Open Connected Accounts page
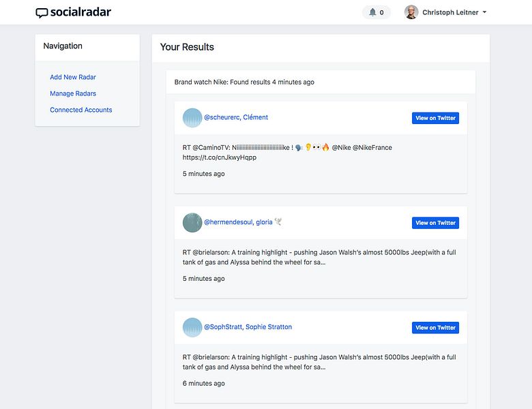The image size is (532, 409). tap(80, 110)
